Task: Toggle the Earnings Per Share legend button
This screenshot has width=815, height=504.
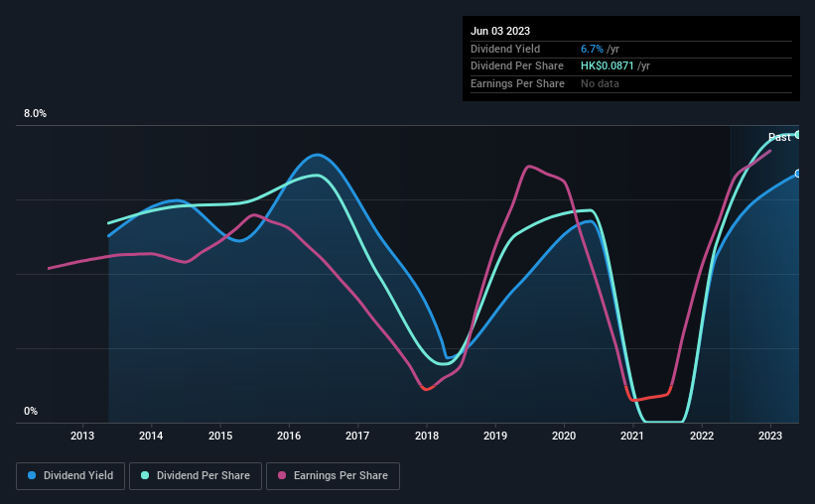Action: click(333, 476)
